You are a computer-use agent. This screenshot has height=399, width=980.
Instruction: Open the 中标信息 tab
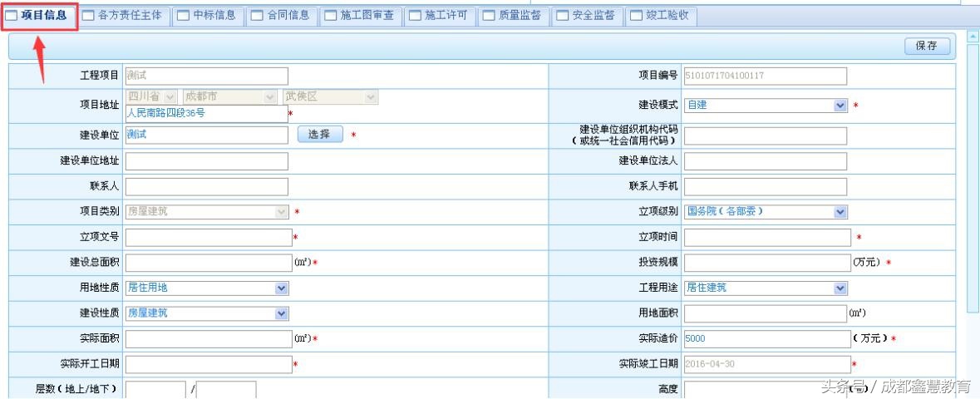pos(208,17)
